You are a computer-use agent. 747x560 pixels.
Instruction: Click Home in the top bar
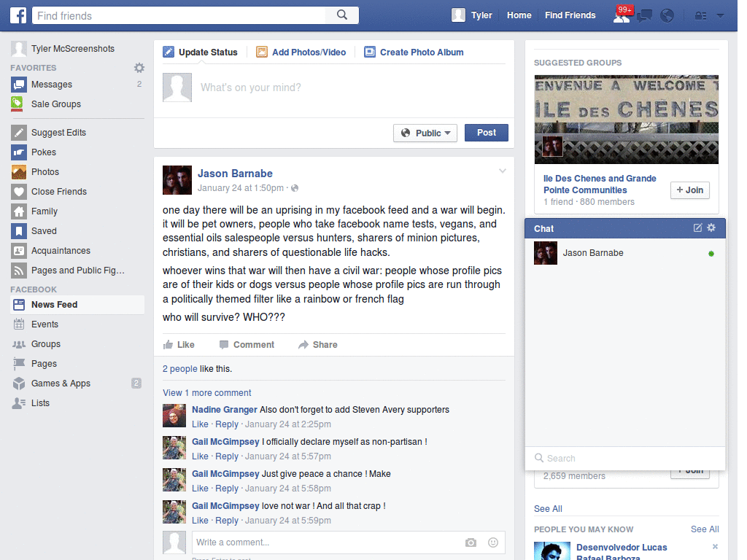coord(519,15)
